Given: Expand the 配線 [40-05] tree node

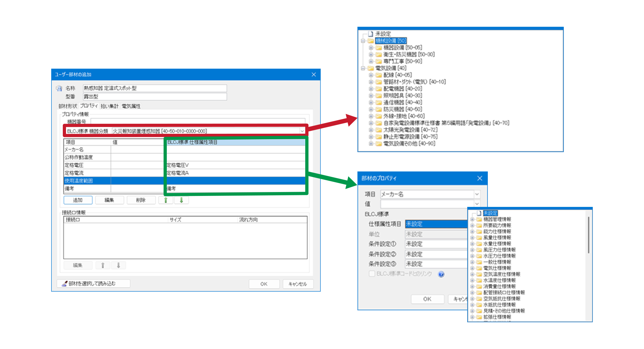Looking at the screenshot, I should (371, 75).
